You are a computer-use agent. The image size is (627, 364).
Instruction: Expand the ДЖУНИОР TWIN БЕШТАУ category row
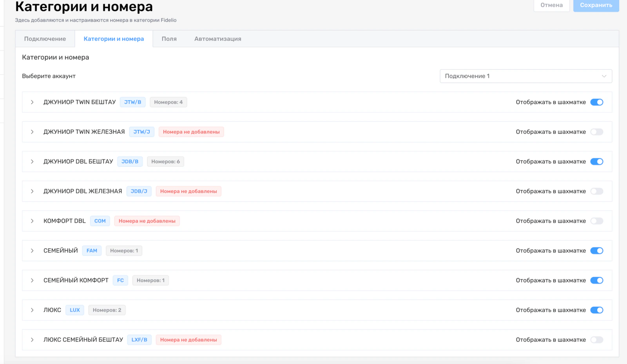pos(32,102)
